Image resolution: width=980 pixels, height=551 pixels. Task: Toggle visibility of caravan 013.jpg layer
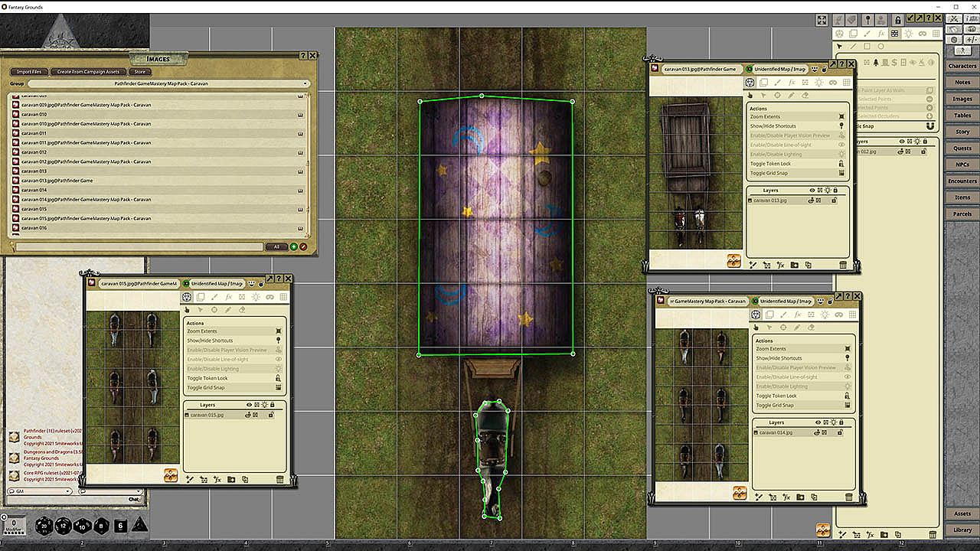point(810,201)
